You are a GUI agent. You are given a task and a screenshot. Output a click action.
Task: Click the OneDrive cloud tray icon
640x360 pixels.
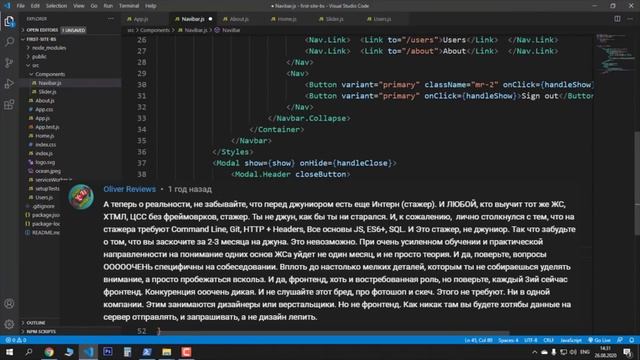click(x=544, y=352)
